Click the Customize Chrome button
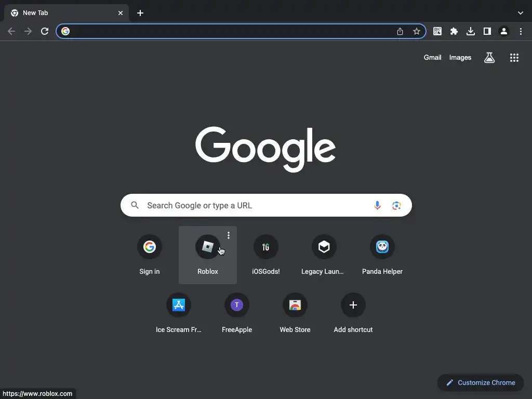 click(481, 383)
